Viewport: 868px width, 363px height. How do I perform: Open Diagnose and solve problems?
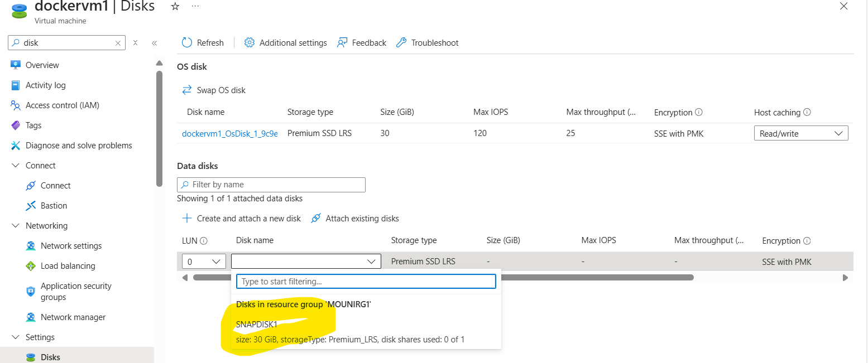[x=79, y=146]
